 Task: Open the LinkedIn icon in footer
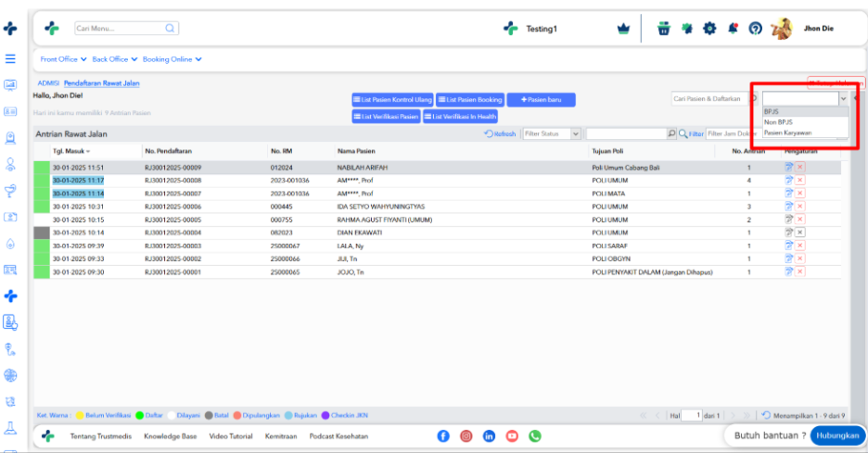click(x=489, y=435)
